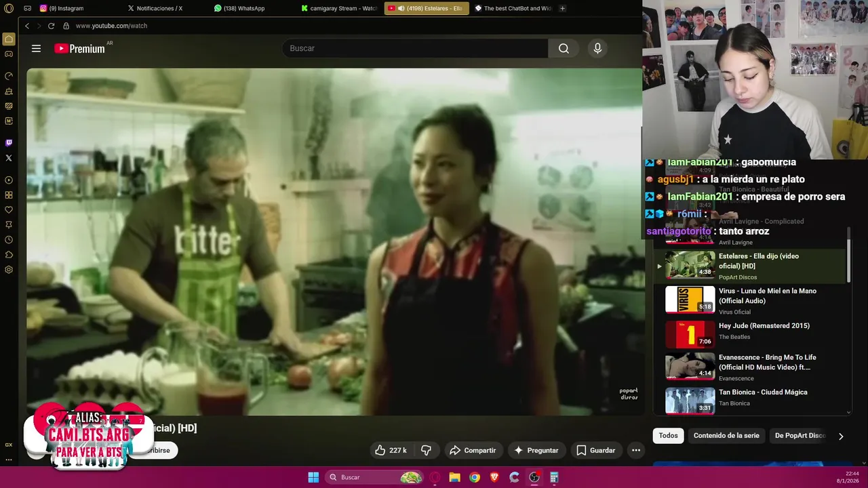The height and width of the screenshot is (488, 868).
Task: Switch to the Instagram tab
Action: [x=66, y=8]
